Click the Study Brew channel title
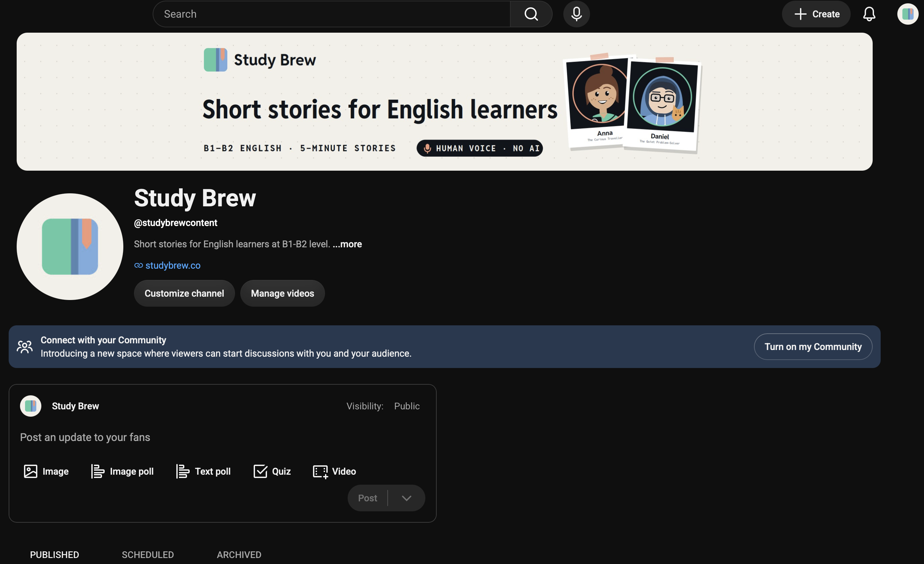 (x=195, y=198)
